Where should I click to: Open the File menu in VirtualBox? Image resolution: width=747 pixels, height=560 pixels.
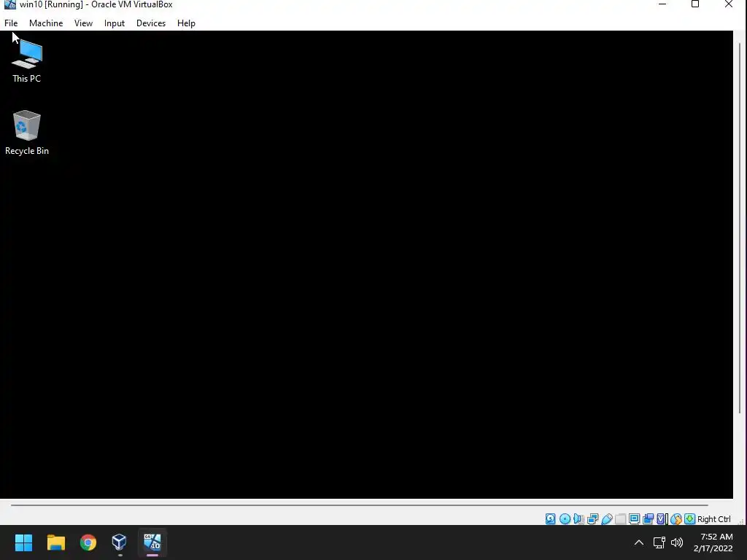(x=11, y=23)
